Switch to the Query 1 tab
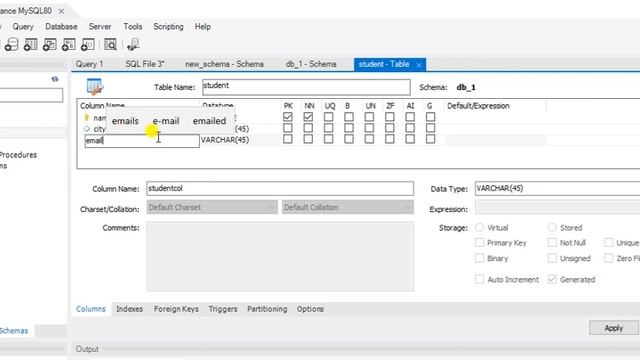The height and width of the screenshot is (360, 640). 89,64
